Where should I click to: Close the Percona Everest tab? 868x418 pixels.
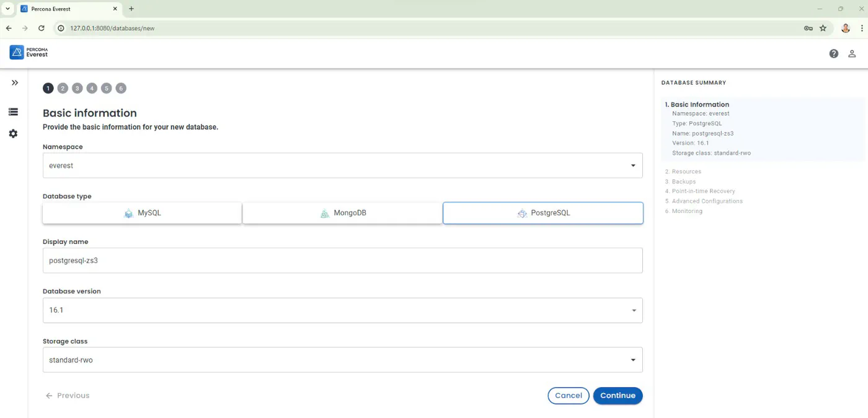coord(115,9)
